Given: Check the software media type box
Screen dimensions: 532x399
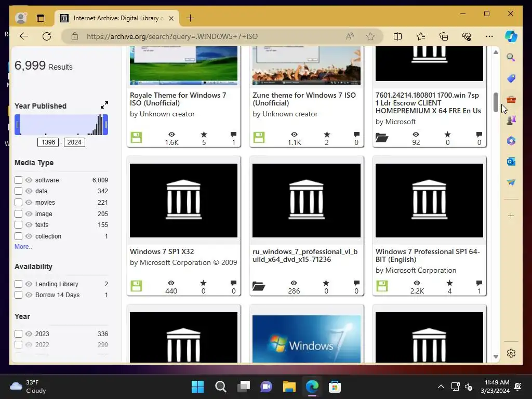Looking at the screenshot, I should (18, 180).
